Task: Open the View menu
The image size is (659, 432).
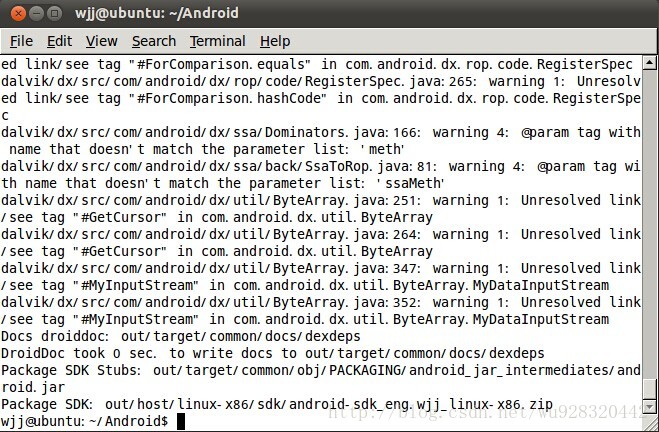Action: [x=101, y=41]
